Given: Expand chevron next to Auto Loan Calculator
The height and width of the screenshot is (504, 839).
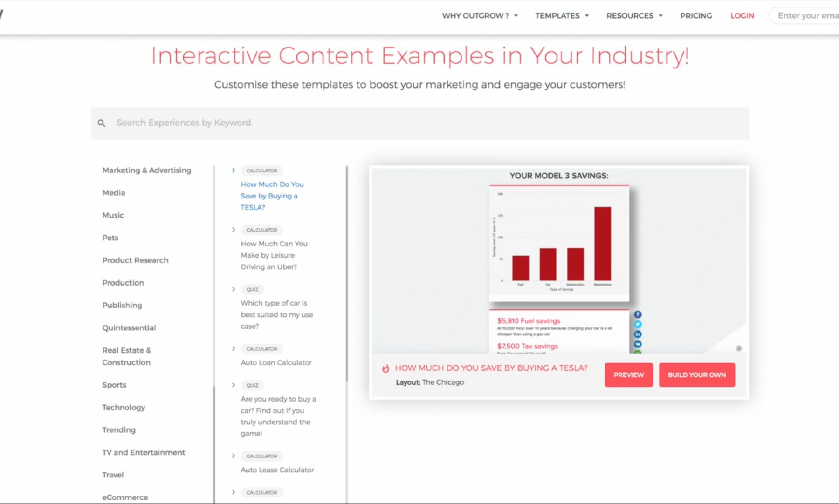Looking at the screenshot, I should click(234, 348).
